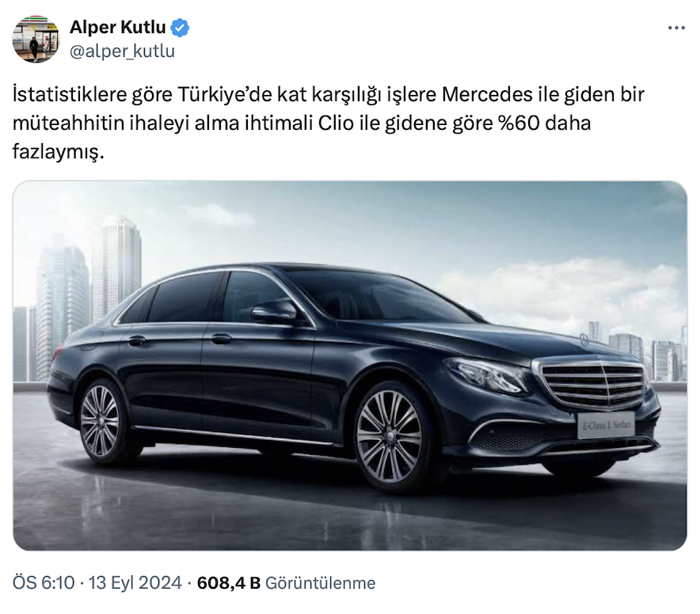
Task: Open Alper Kutlu's profile avatar
Action: [x=36, y=39]
